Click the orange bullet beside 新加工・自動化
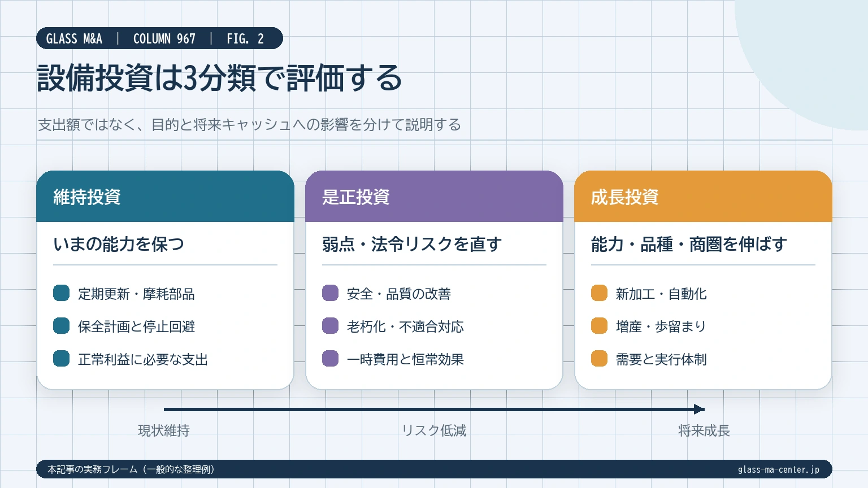 click(599, 293)
